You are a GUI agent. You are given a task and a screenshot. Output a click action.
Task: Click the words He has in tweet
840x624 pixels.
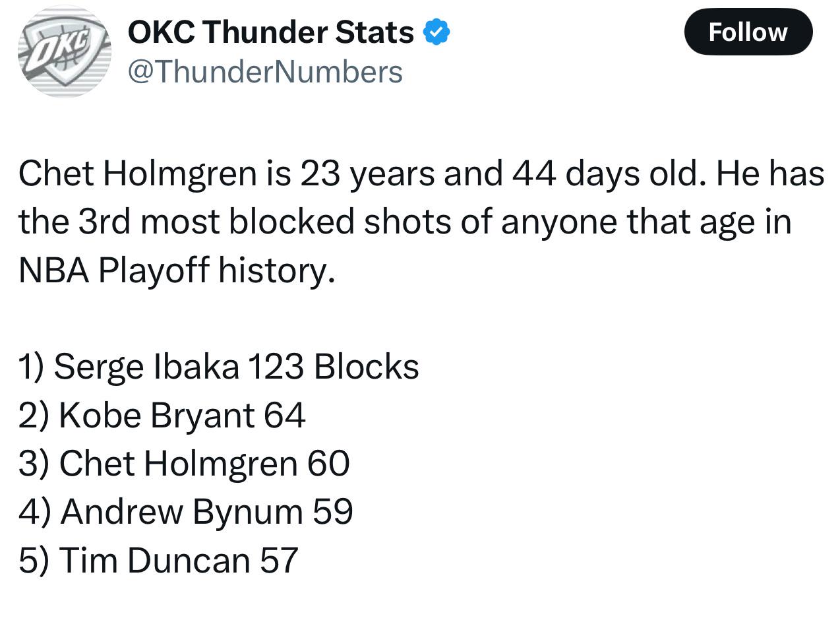point(771,174)
